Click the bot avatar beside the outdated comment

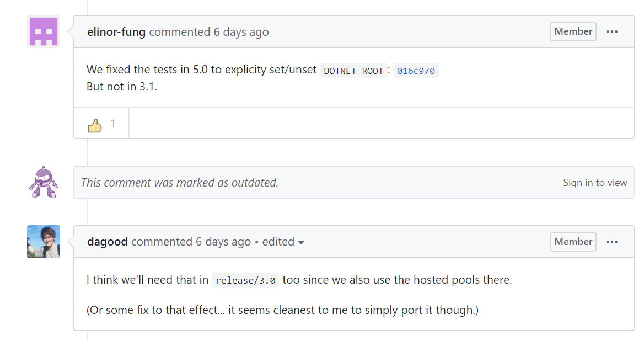(x=43, y=182)
